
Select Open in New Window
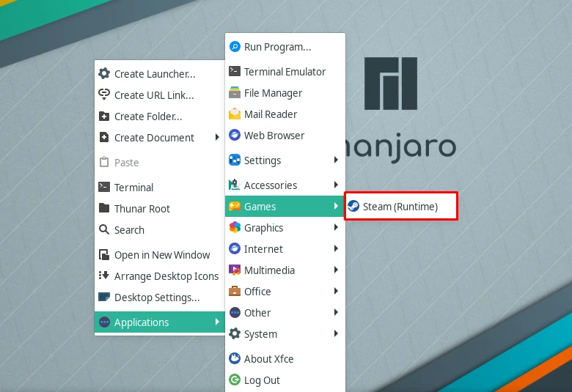(x=160, y=254)
